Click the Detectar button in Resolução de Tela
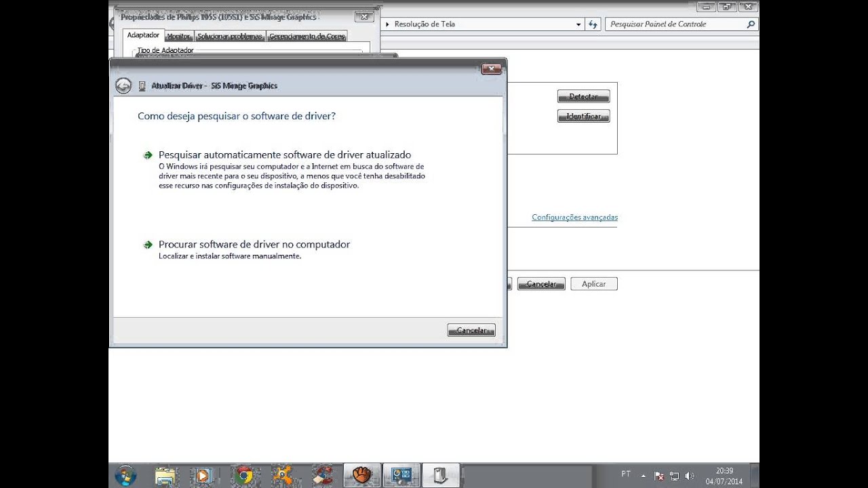This screenshot has width=868, height=488. click(x=584, y=96)
